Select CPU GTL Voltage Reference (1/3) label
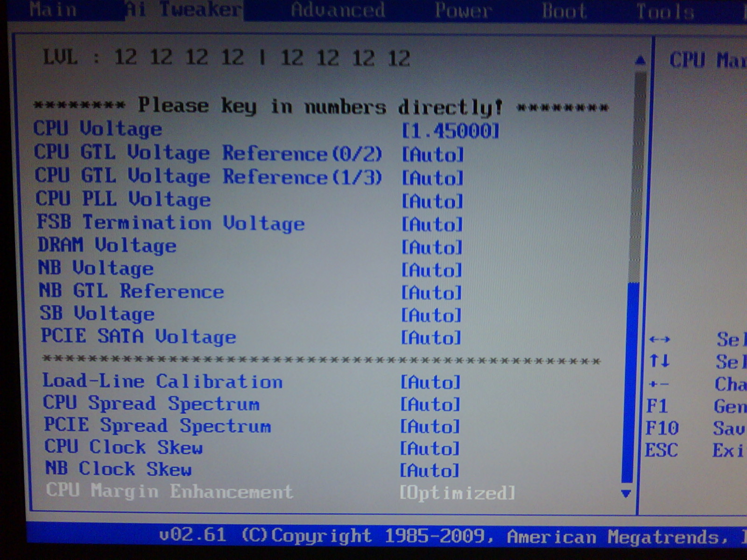 (209, 176)
